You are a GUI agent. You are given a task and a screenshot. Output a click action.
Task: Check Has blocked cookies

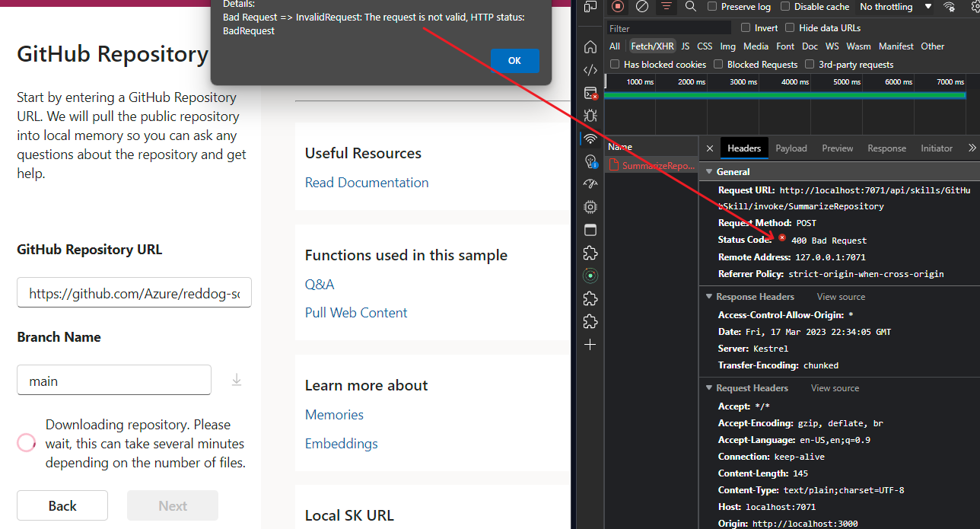(x=615, y=64)
